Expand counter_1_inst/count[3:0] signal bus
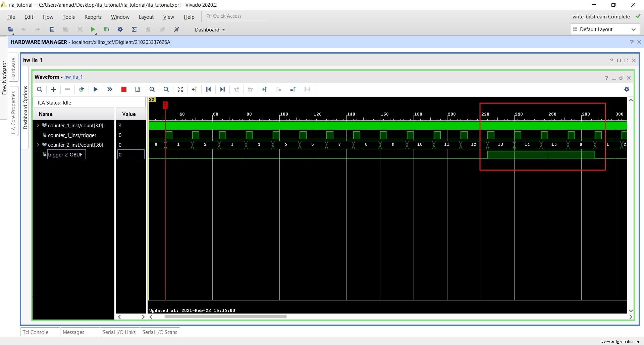Viewport: 644px width, 345px height. pos(38,125)
